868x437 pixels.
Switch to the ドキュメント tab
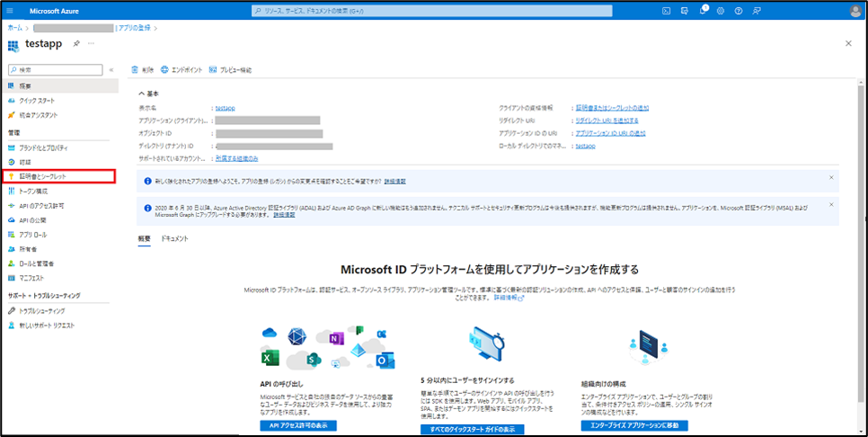tap(175, 238)
